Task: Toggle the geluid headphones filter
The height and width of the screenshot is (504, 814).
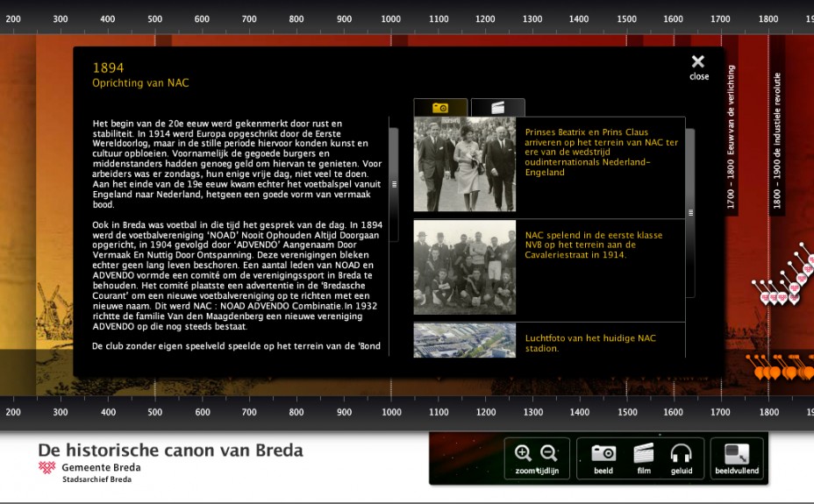Action: tap(681, 458)
